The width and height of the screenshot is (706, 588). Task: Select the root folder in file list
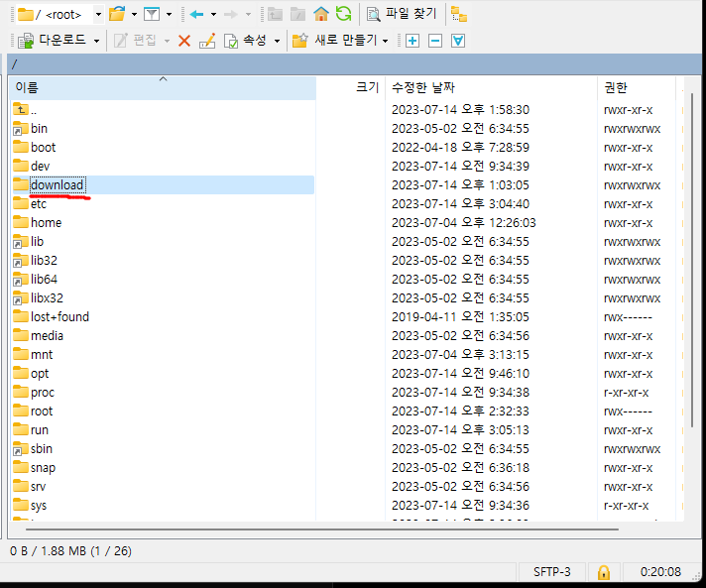[x=163, y=412]
